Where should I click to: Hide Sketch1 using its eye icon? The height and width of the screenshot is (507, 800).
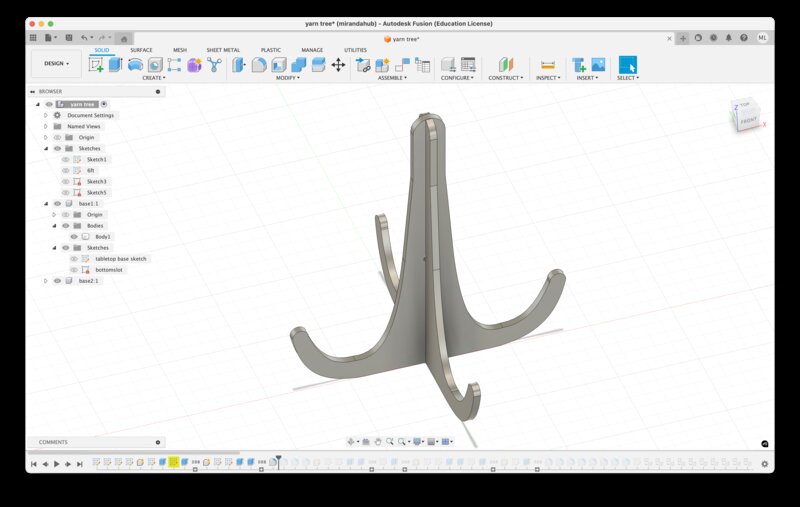(x=66, y=160)
